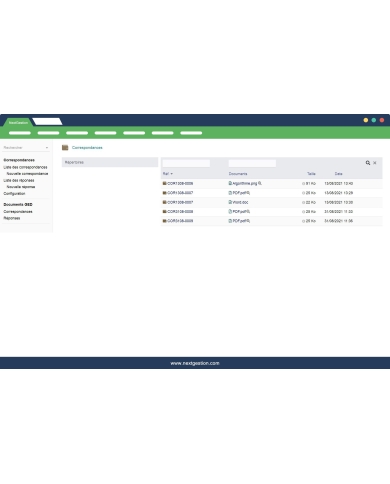This screenshot has height=484, width=390.
Task: Open Réponses under Documents GED
Action: coord(12,218)
